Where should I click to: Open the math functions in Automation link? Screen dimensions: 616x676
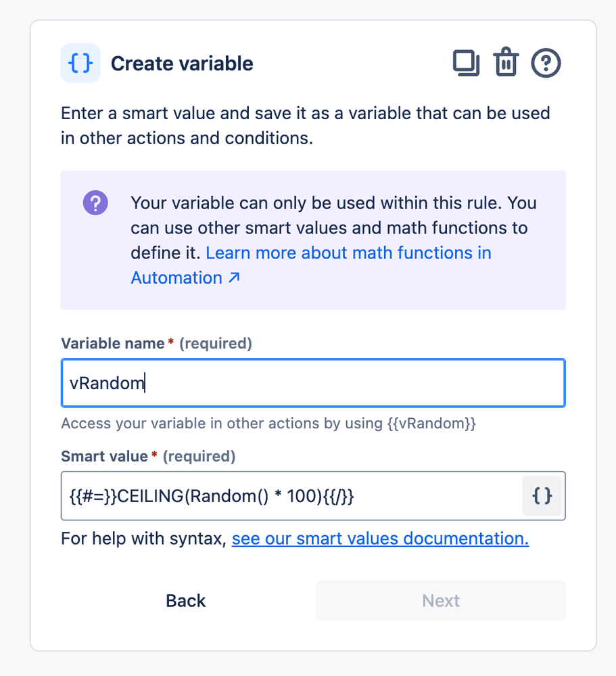click(x=349, y=252)
